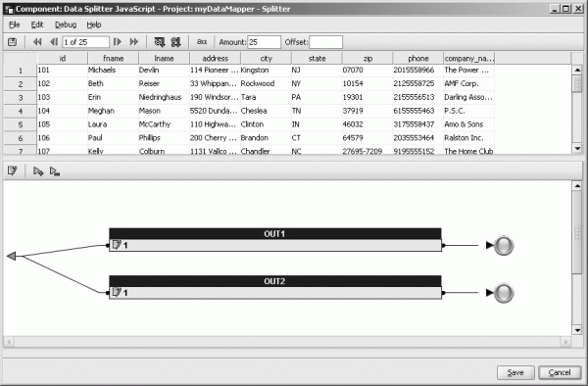This screenshot has height=386, width=588.
Task: Click the OUT1 output arrow head
Action: point(489,246)
